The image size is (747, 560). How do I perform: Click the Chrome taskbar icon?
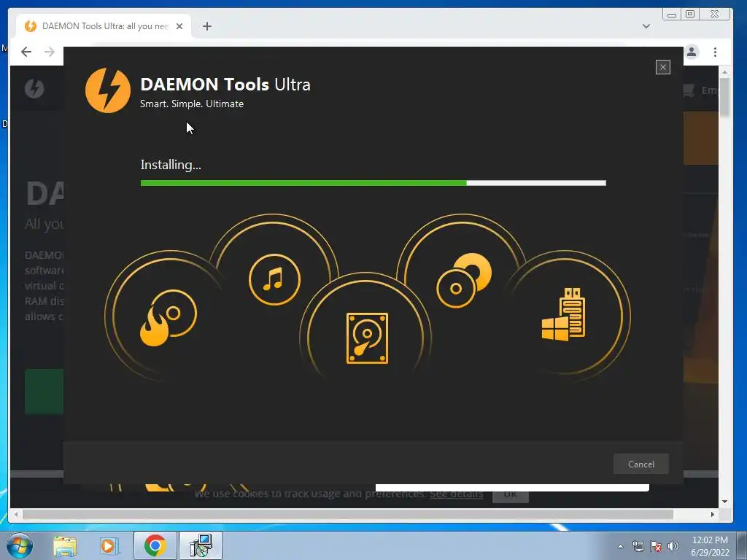(x=155, y=545)
